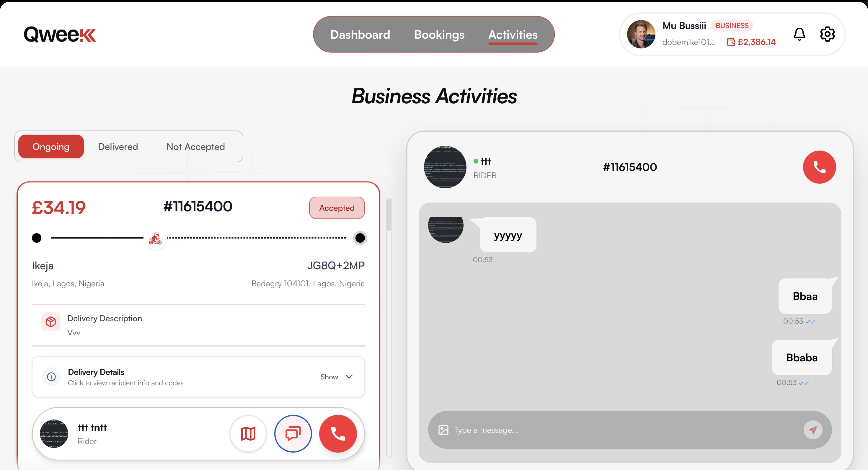Click the delivery description package icon
Image resolution: width=868 pixels, height=470 pixels.
point(50,322)
